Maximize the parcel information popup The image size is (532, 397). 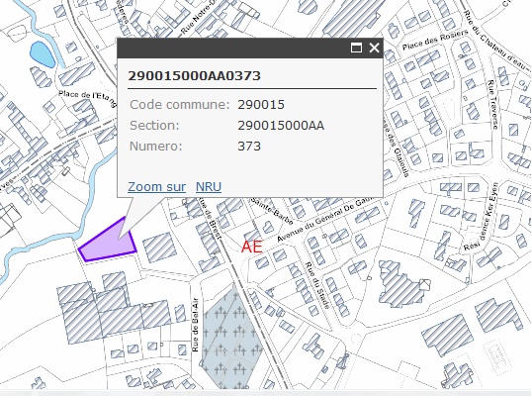(x=356, y=48)
